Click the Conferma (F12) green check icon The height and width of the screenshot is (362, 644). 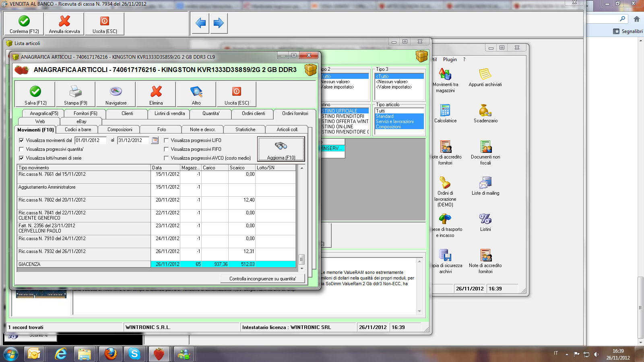tap(24, 21)
